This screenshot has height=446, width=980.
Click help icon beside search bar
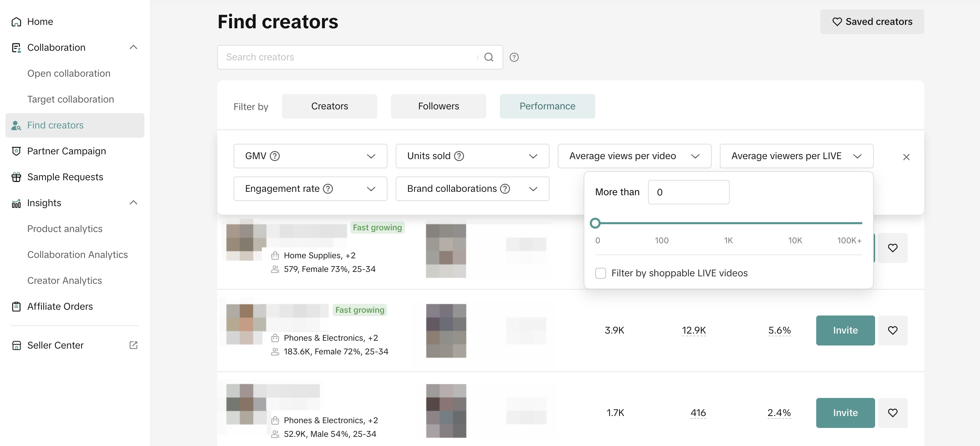pyautogui.click(x=514, y=57)
